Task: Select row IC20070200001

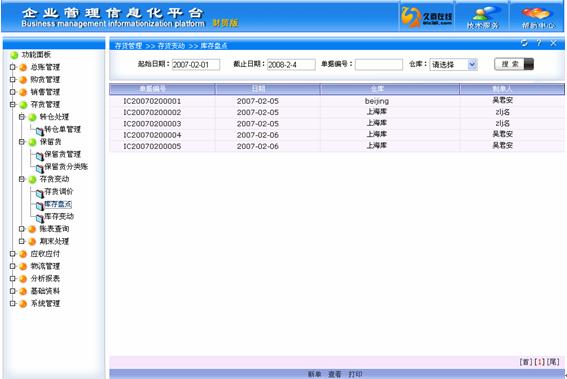Action: coord(337,101)
